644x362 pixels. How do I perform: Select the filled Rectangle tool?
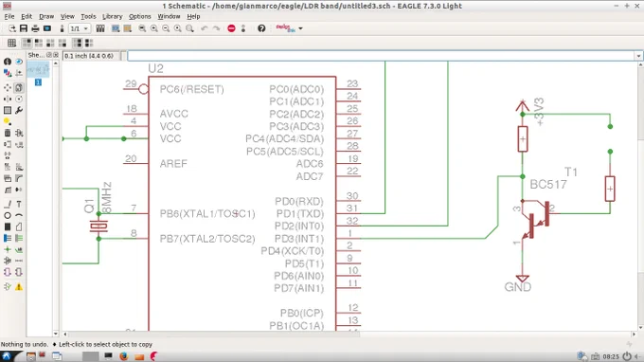8,226
